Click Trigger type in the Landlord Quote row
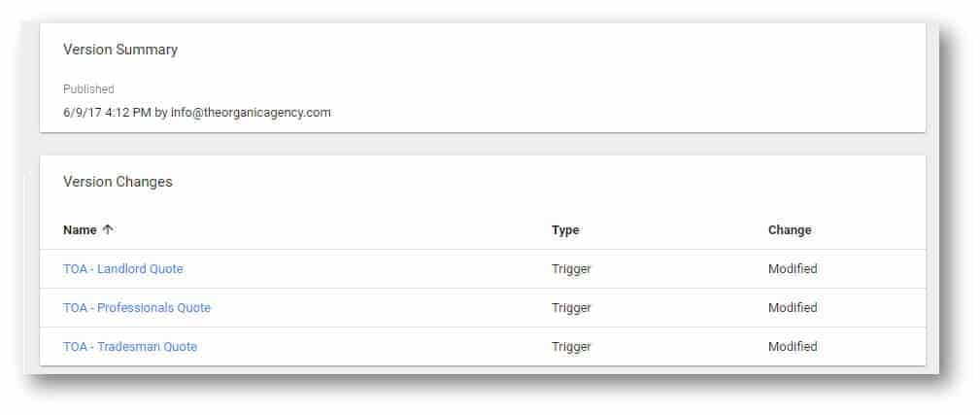The image size is (980, 415). (570, 269)
